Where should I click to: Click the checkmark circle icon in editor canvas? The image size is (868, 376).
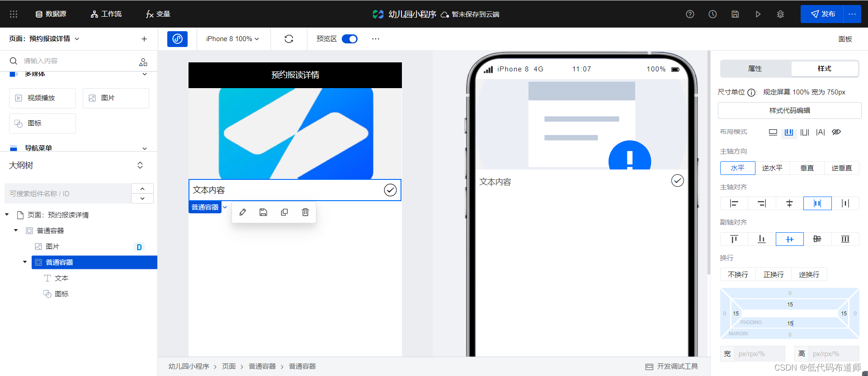click(390, 190)
